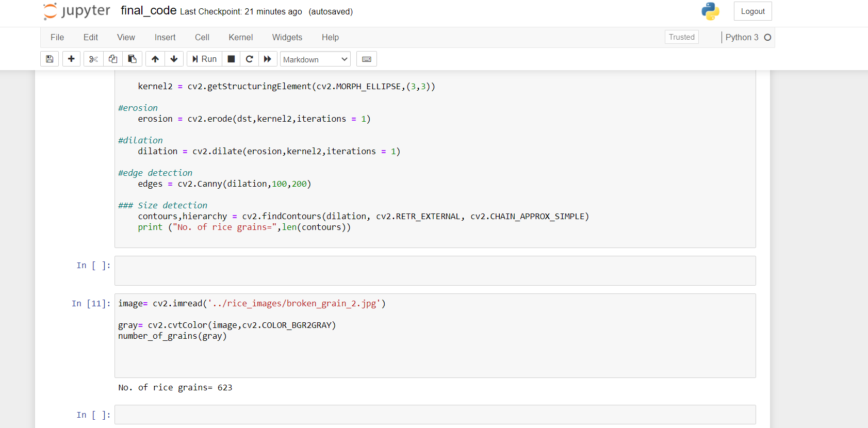
Task: Open the Edit menu
Action: click(x=91, y=37)
